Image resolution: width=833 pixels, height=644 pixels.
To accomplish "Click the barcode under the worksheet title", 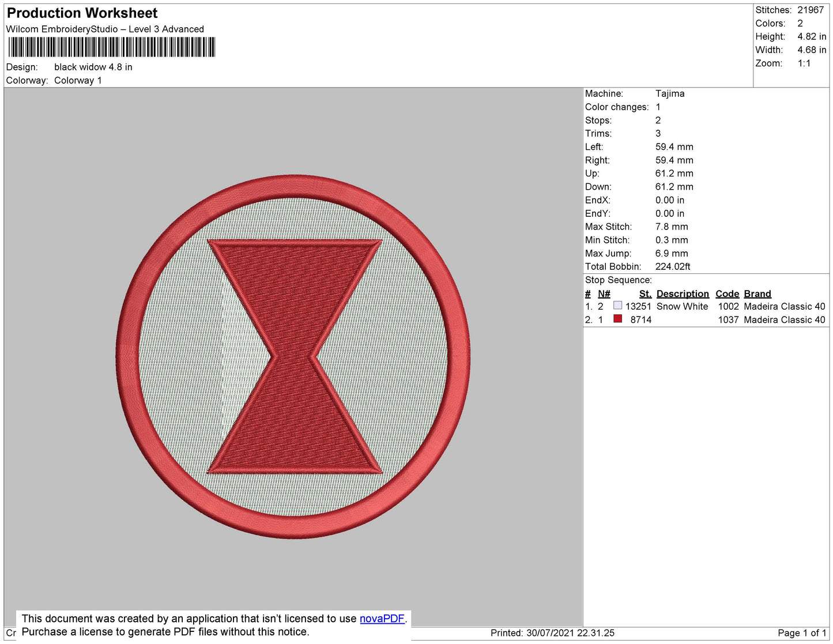I will tap(112, 47).
